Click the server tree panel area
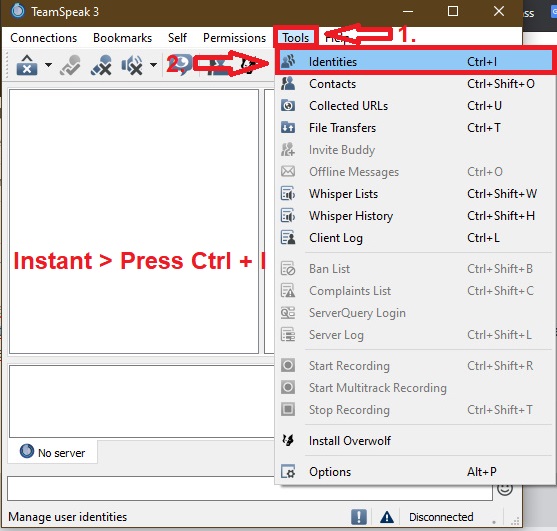557x531 pixels. [134, 221]
